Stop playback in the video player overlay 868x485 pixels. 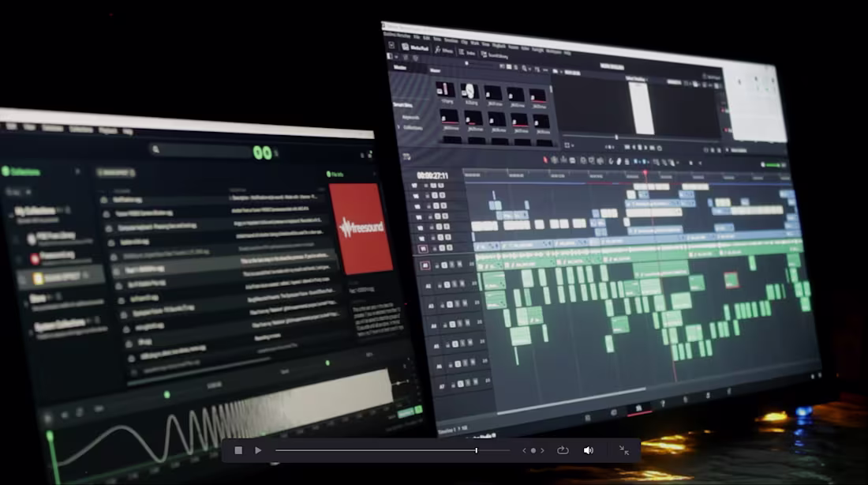click(238, 450)
